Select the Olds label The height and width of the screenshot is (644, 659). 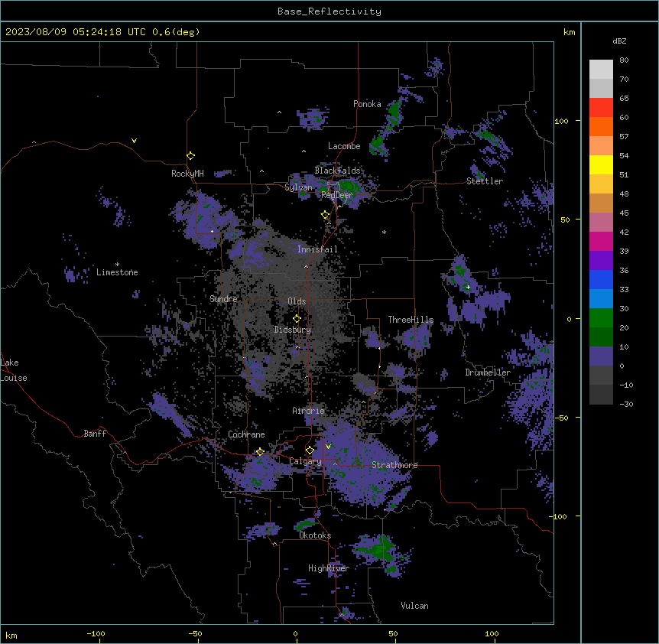[x=297, y=301]
